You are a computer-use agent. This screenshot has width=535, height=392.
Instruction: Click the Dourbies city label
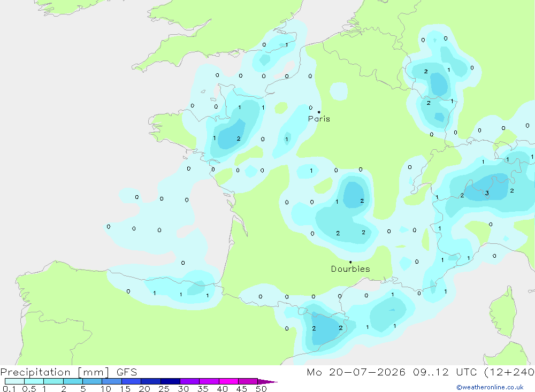tap(350, 269)
